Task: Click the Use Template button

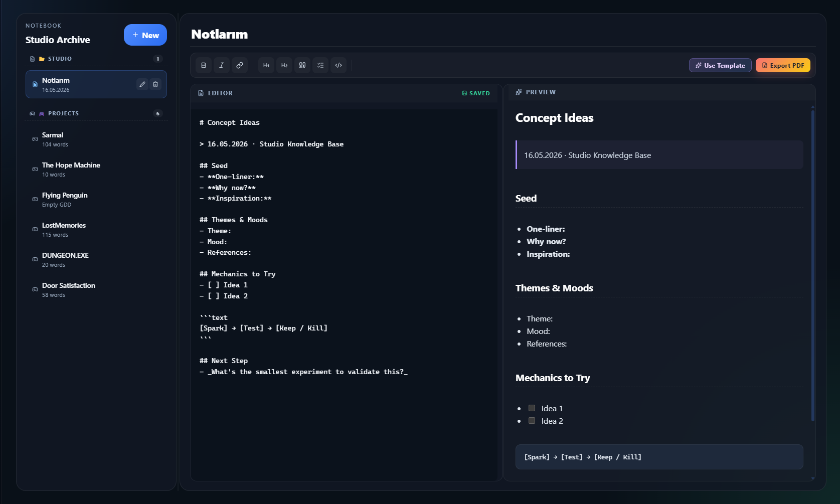Action: 720,65
